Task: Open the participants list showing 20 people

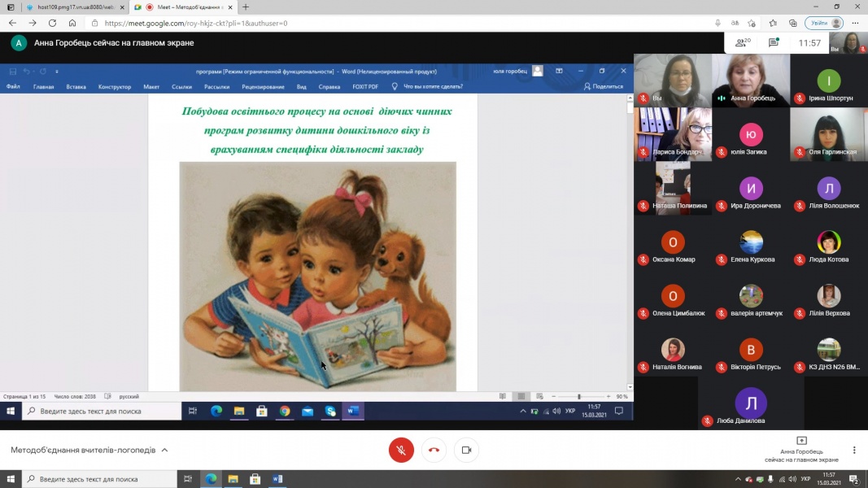Action: [742, 42]
